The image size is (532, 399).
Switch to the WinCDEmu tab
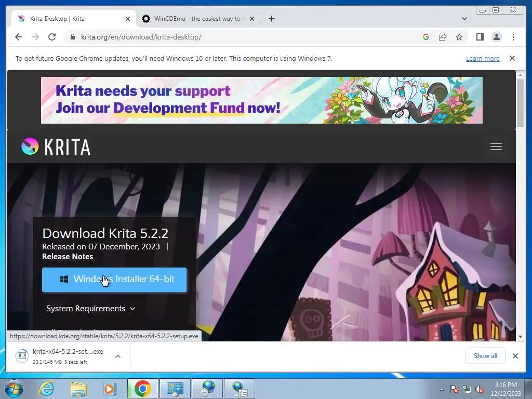click(198, 19)
